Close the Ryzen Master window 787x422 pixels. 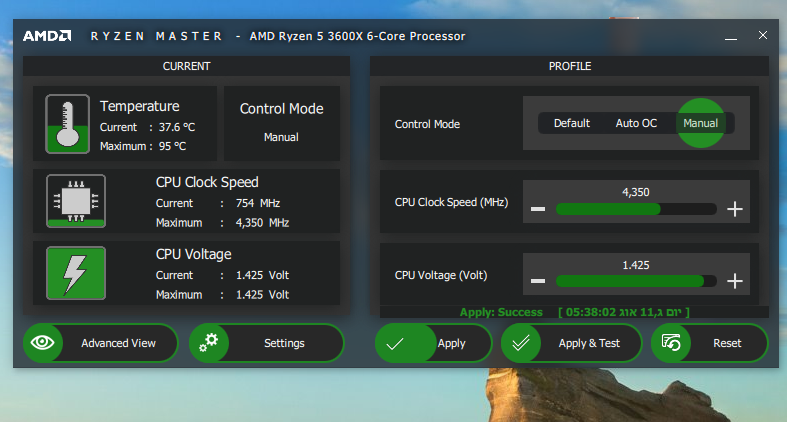[x=763, y=35]
